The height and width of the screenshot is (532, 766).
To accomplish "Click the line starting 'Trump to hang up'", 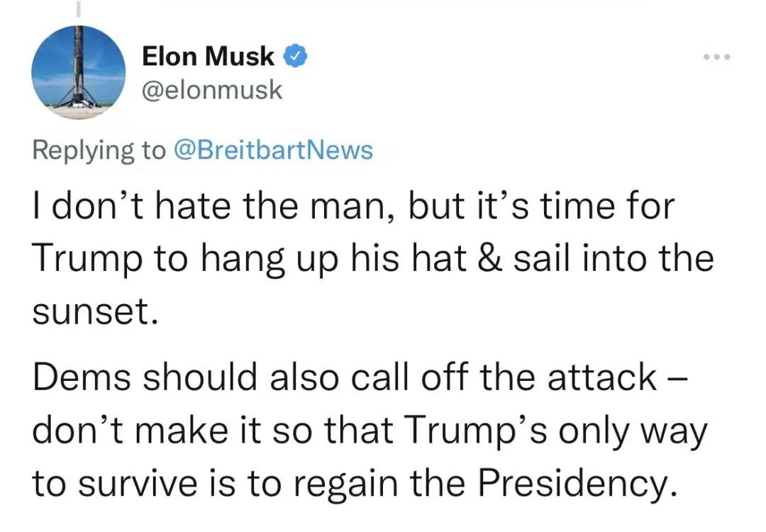I will click(x=372, y=260).
